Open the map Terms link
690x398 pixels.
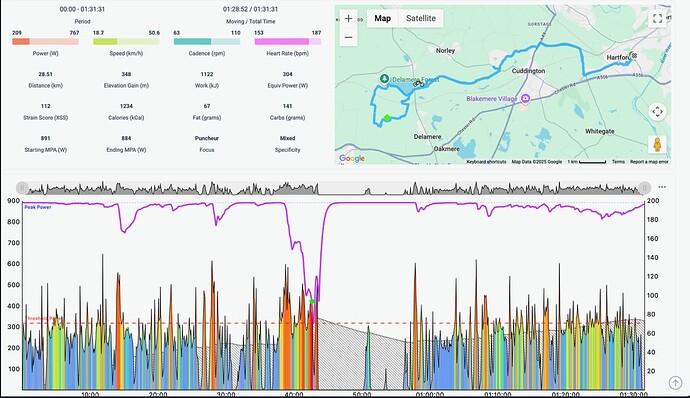point(618,162)
